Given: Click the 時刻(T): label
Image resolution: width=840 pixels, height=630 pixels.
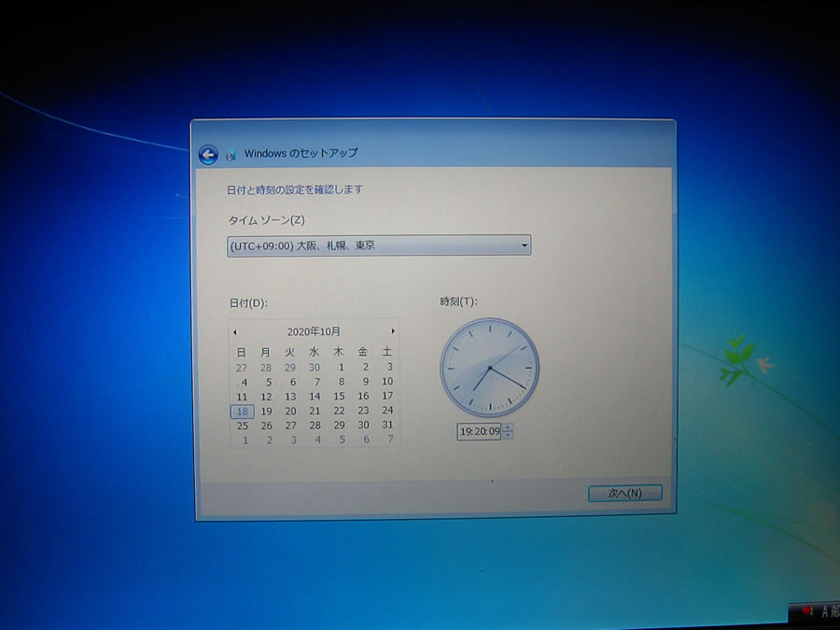Looking at the screenshot, I should click(x=458, y=301).
